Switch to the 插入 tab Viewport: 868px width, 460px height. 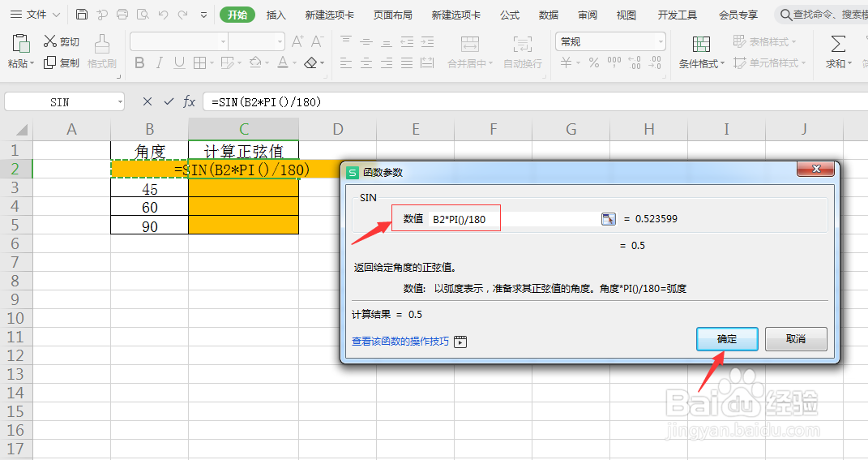tap(276, 15)
